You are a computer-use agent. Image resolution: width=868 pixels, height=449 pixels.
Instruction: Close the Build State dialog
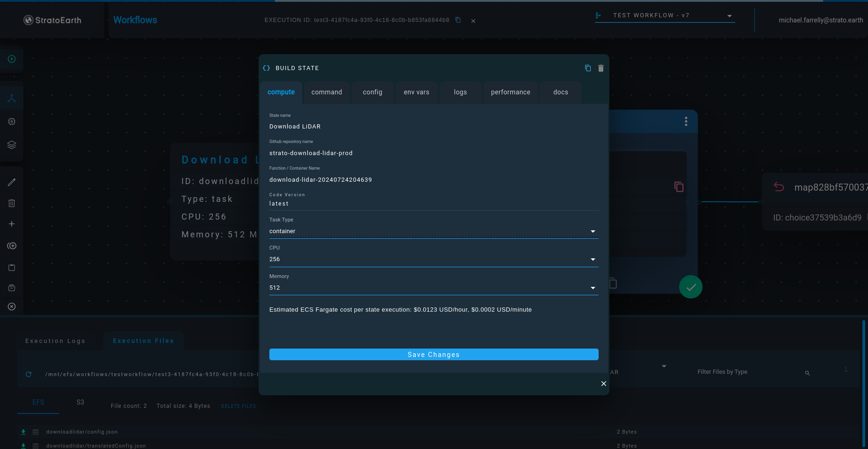coord(604,384)
